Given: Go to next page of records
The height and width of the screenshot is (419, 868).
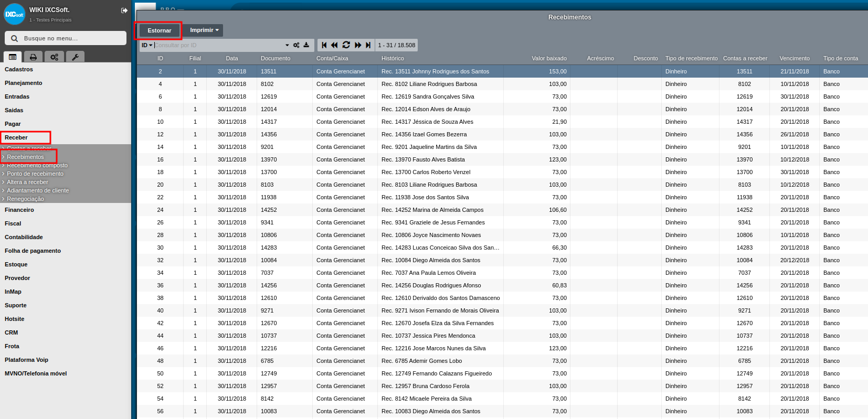Looking at the screenshot, I should 358,45.
